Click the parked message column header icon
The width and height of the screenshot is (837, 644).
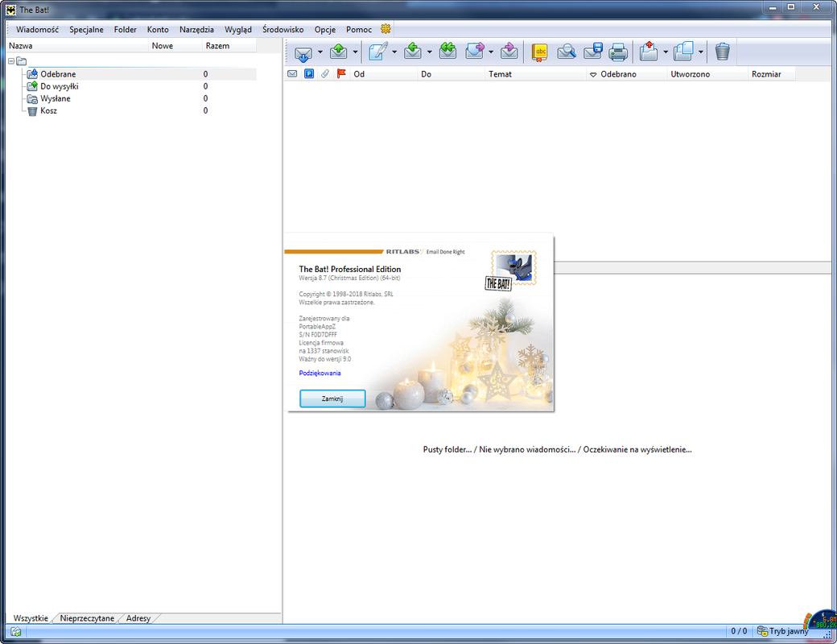tap(309, 74)
